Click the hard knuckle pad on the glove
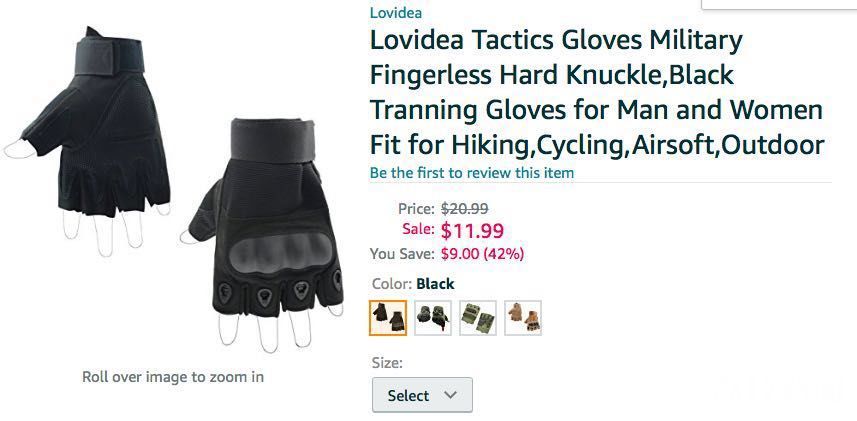The height and width of the screenshot is (421, 857). 280,252
